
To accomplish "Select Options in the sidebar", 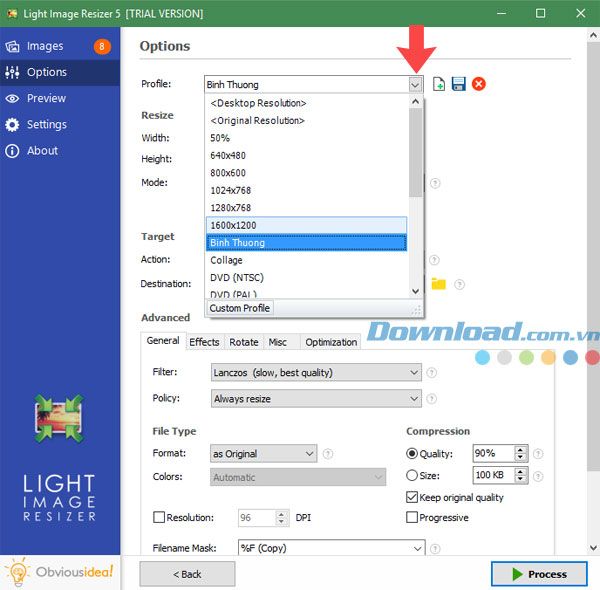I will 60,72.
